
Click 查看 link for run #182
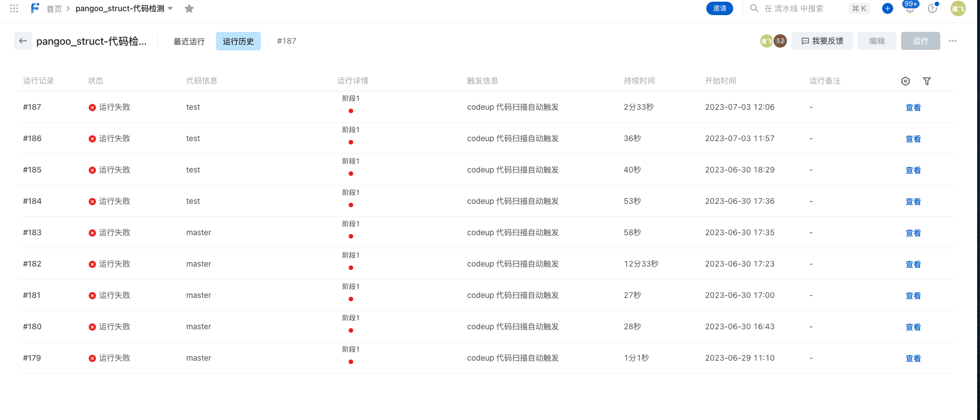(x=913, y=264)
